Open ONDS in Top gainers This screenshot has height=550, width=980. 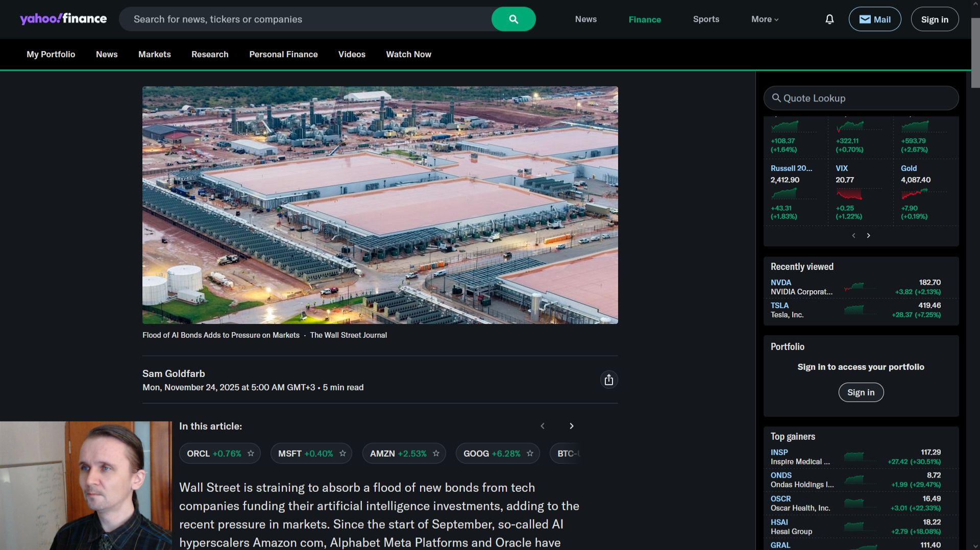click(781, 475)
